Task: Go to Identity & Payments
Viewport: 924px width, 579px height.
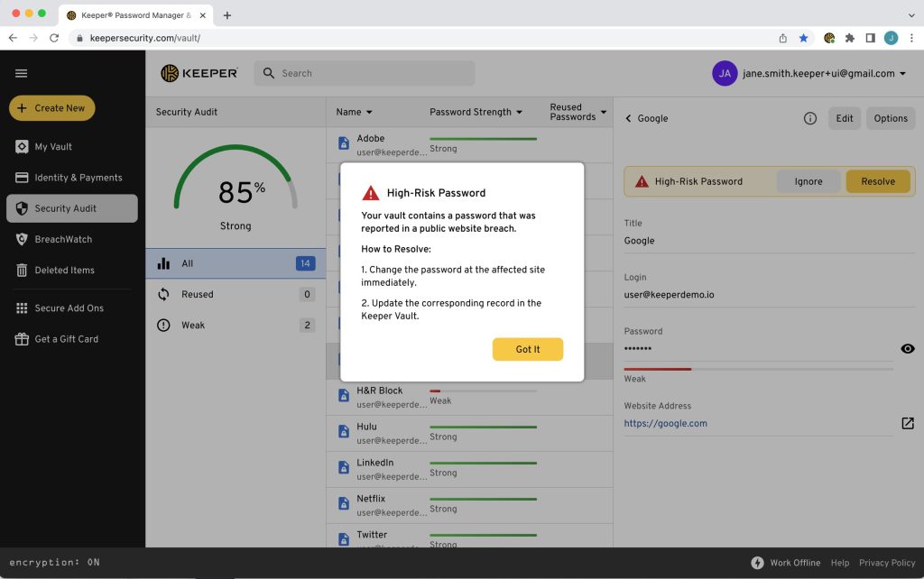Action: pyautogui.click(x=72, y=178)
